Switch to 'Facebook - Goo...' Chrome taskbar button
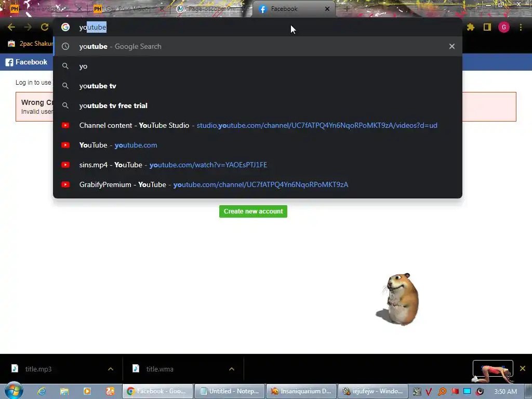The height and width of the screenshot is (399, 532). click(157, 391)
